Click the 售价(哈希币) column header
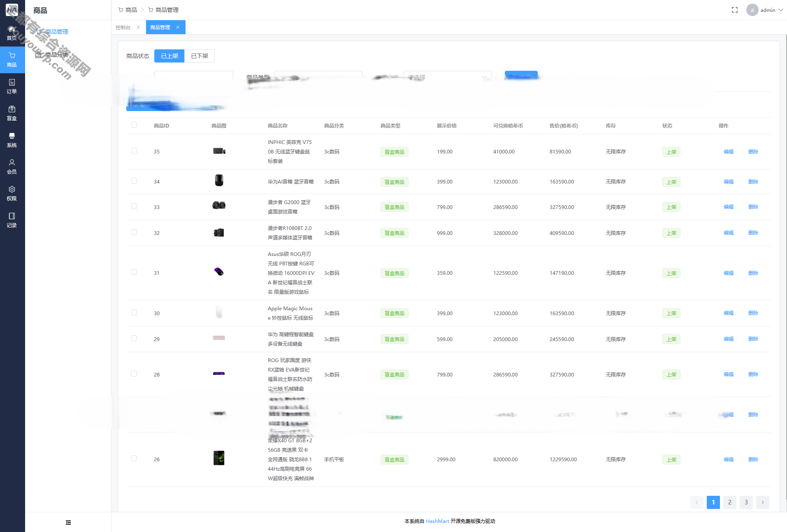Screen dimensions: 787x532 [x=564, y=126]
